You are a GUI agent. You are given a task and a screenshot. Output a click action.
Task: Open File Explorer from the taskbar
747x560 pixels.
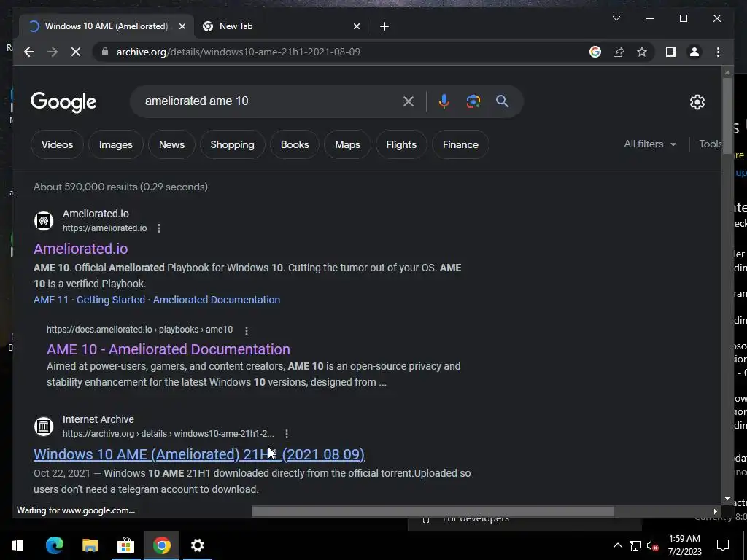(x=90, y=545)
